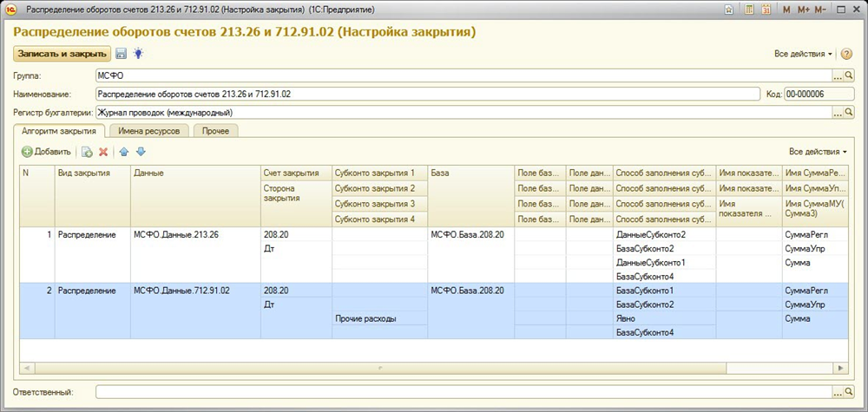Open help with the question mark icon
This screenshot has height=412, width=868.
(846, 54)
